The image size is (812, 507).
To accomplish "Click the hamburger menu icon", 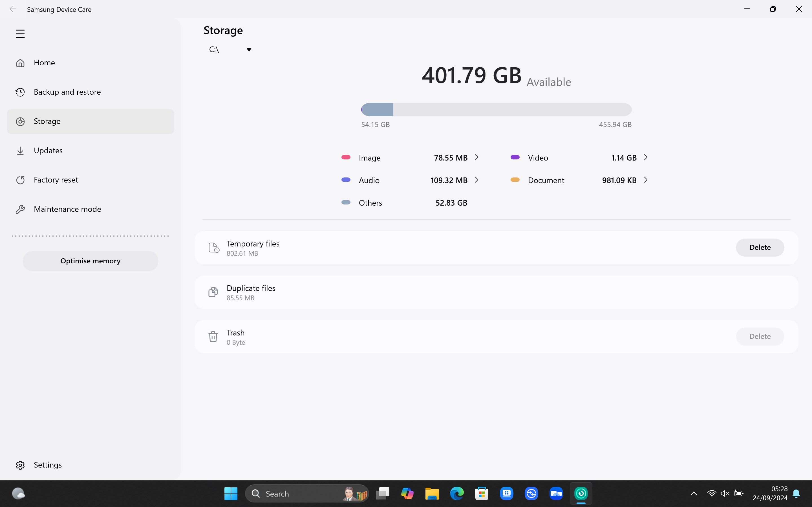I will pyautogui.click(x=20, y=34).
